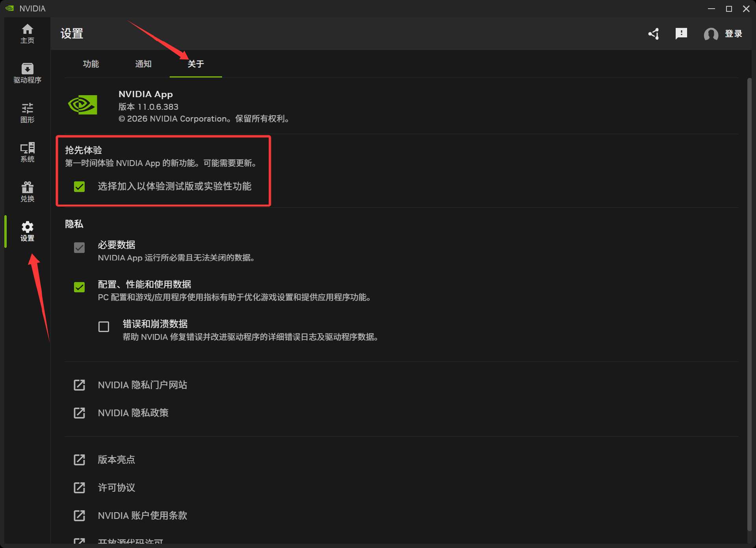Click the 设置 gear icon in the sidebar
756x548 pixels.
pos(27,231)
